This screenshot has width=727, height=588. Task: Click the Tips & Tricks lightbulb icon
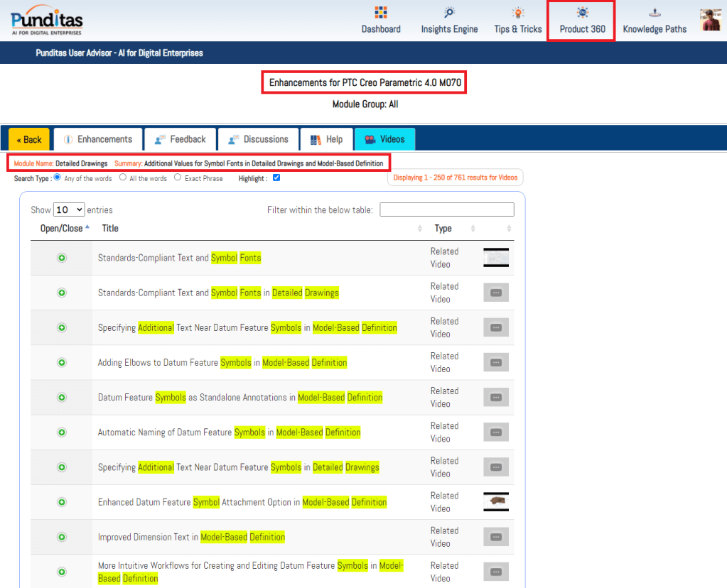pos(518,13)
